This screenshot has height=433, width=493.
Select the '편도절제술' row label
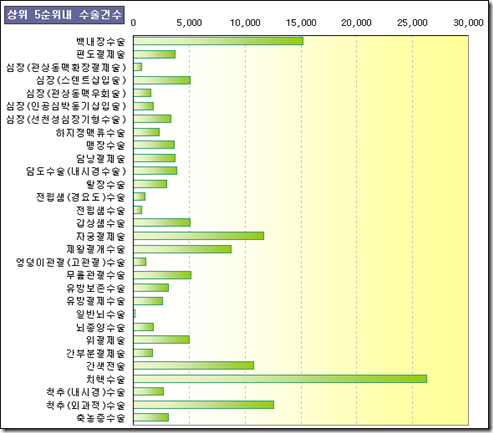click(x=100, y=55)
